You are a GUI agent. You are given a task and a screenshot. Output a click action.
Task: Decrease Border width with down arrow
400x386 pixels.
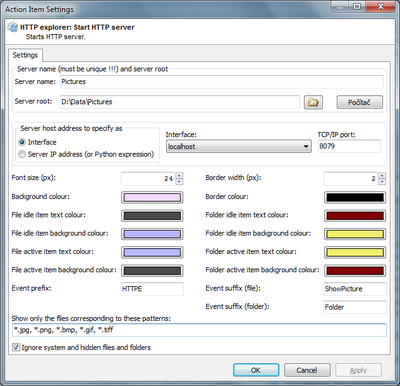coord(382,182)
